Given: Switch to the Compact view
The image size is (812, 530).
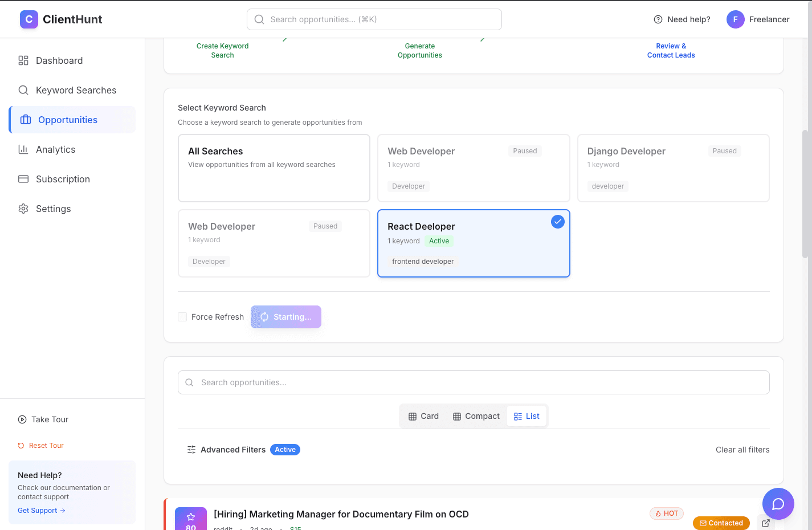Looking at the screenshot, I should point(476,416).
